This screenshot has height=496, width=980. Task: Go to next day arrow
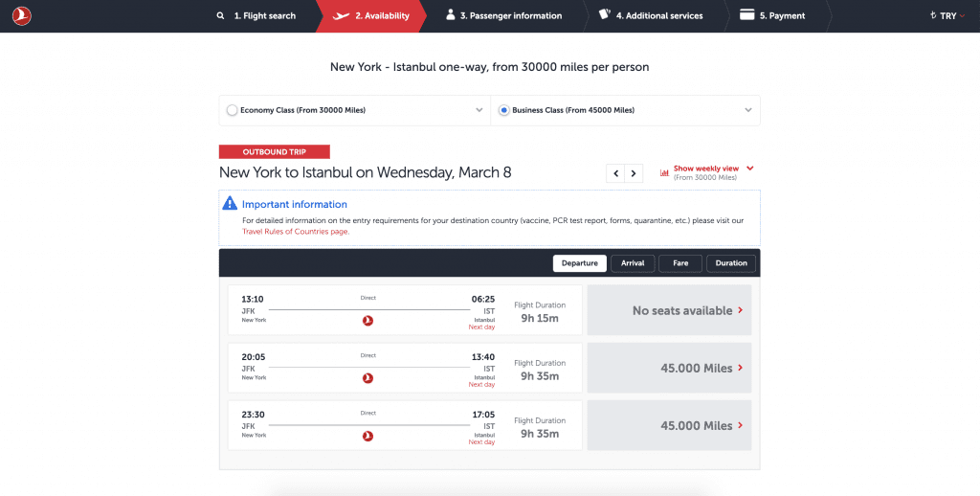pyautogui.click(x=634, y=173)
